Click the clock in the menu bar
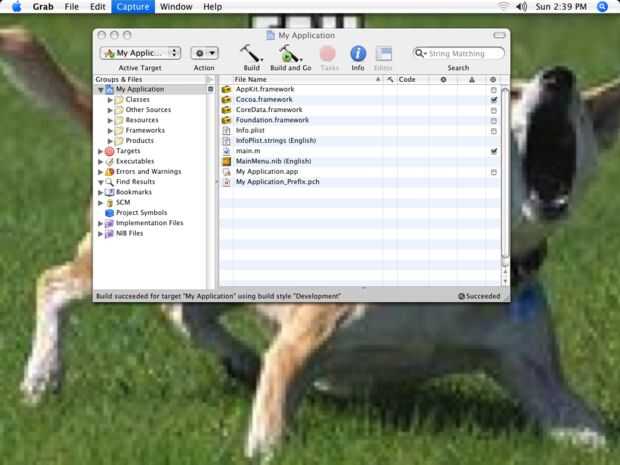The width and height of the screenshot is (620, 465). [561, 6]
